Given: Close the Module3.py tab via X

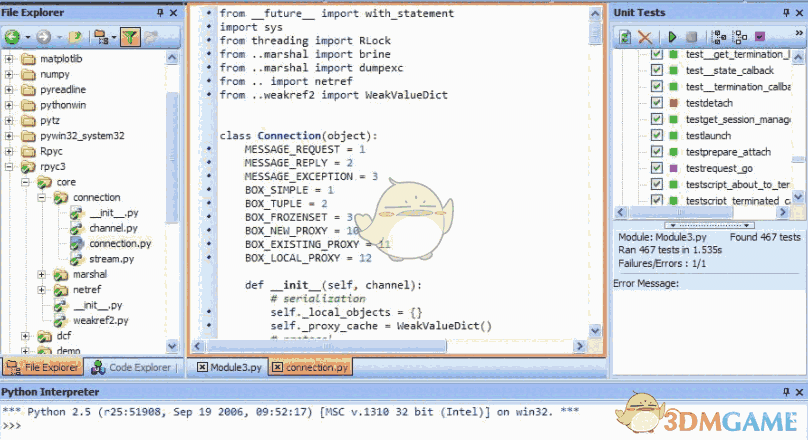Looking at the screenshot, I should pyautogui.click(x=203, y=367).
